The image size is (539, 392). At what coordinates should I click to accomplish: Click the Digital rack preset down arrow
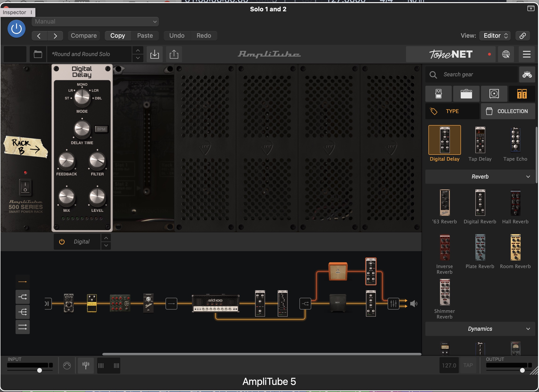point(106,245)
